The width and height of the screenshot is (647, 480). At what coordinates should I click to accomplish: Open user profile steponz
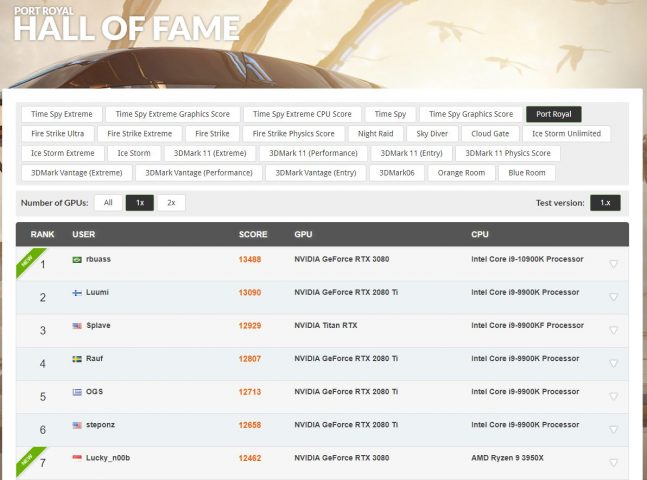point(100,424)
